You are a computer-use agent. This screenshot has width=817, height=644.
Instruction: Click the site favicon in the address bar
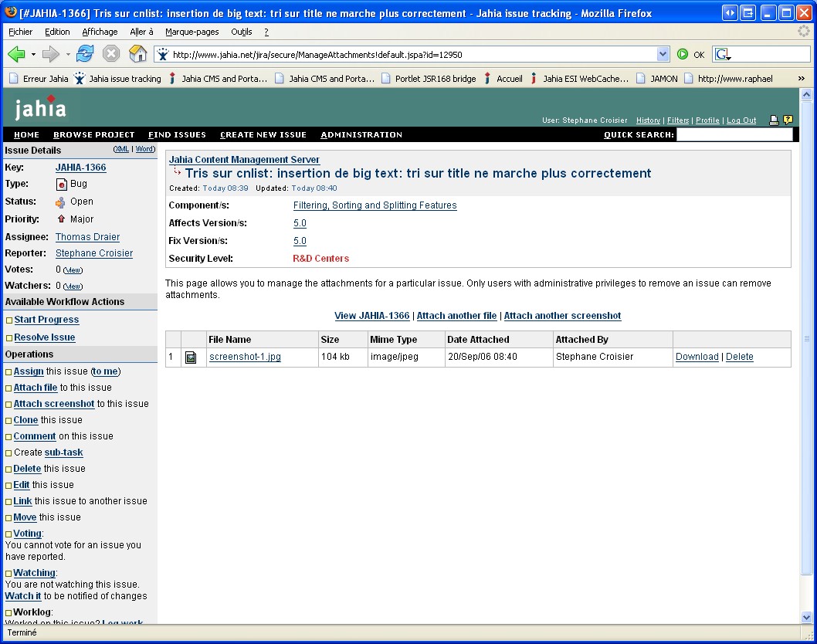(163, 54)
